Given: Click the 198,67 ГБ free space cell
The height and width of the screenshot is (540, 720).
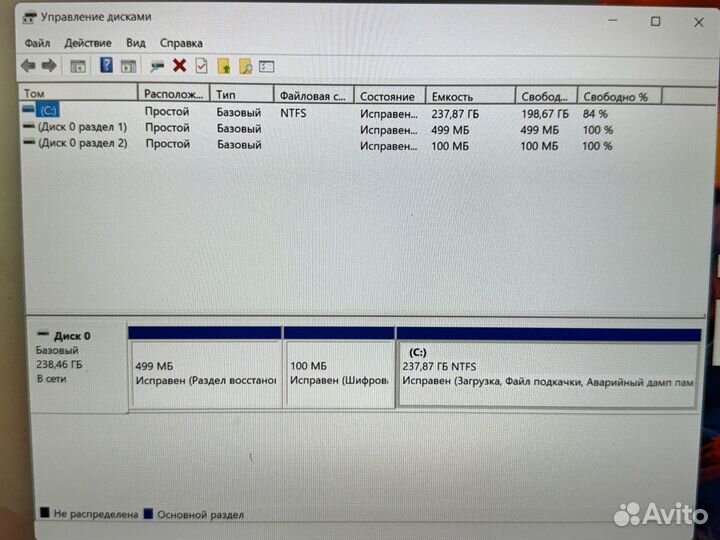Looking at the screenshot, I should (x=545, y=114).
